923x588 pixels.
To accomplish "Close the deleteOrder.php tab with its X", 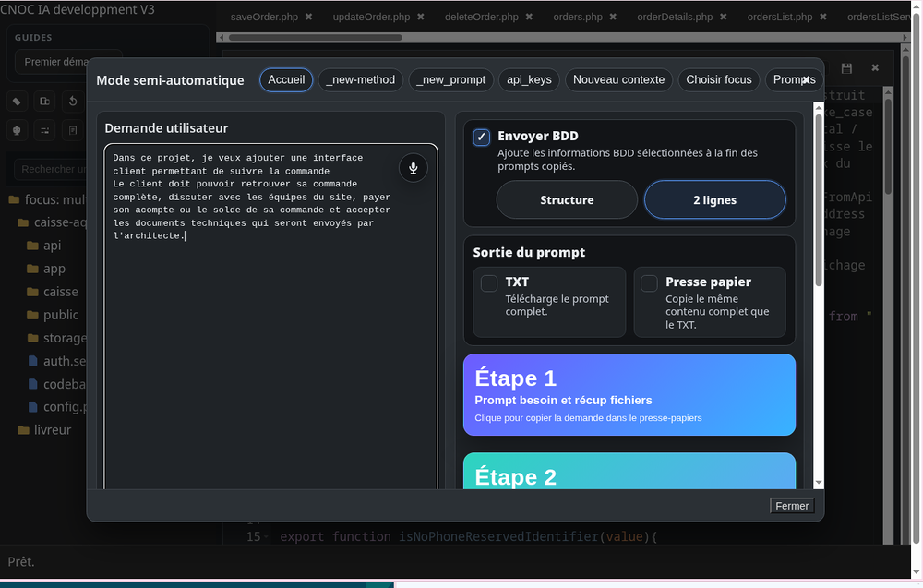I will point(529,17).
